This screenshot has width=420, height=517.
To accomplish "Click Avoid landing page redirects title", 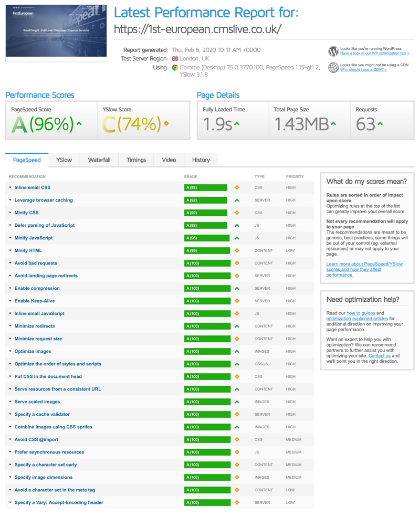I will 46,276.
